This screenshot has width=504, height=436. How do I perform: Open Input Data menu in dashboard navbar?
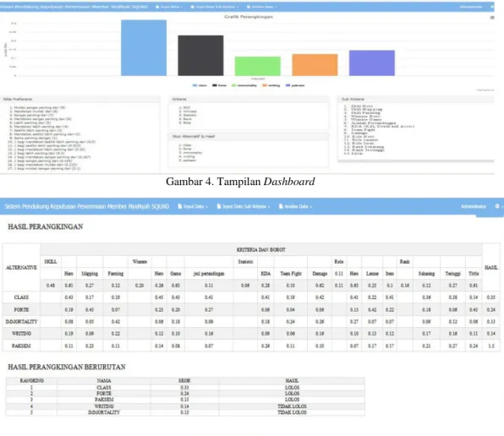169,7
